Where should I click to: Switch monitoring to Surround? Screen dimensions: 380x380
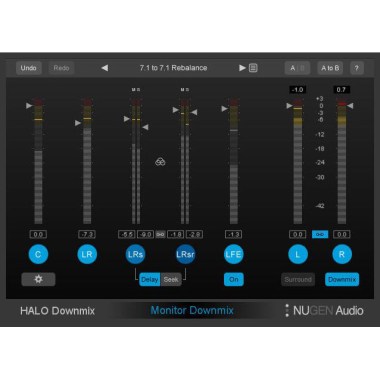click(x=298, y=279)
